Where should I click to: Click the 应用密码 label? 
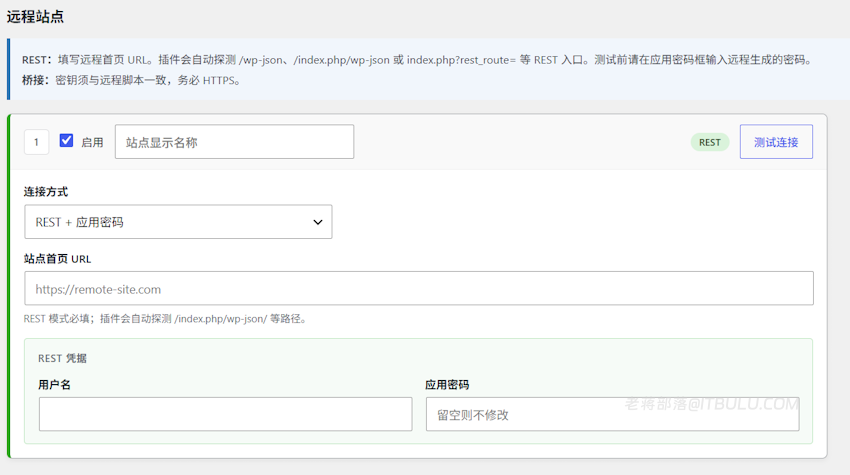pos(447,384)
